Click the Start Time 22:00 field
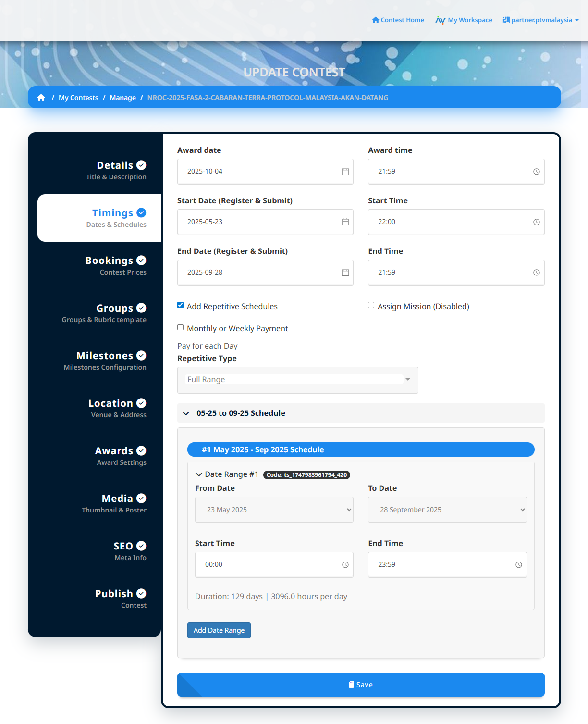588x724 pixels. pyautogui.click(x=456, y=222)
